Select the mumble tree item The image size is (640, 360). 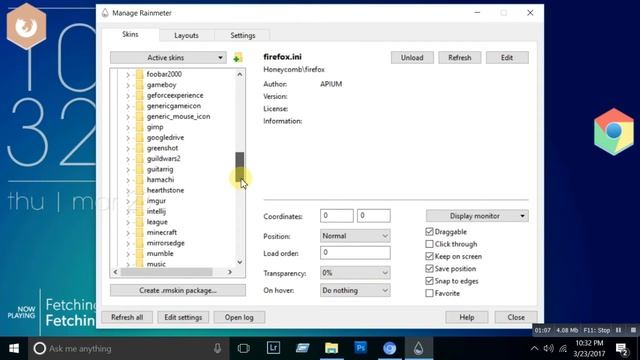tap(160, 253)
